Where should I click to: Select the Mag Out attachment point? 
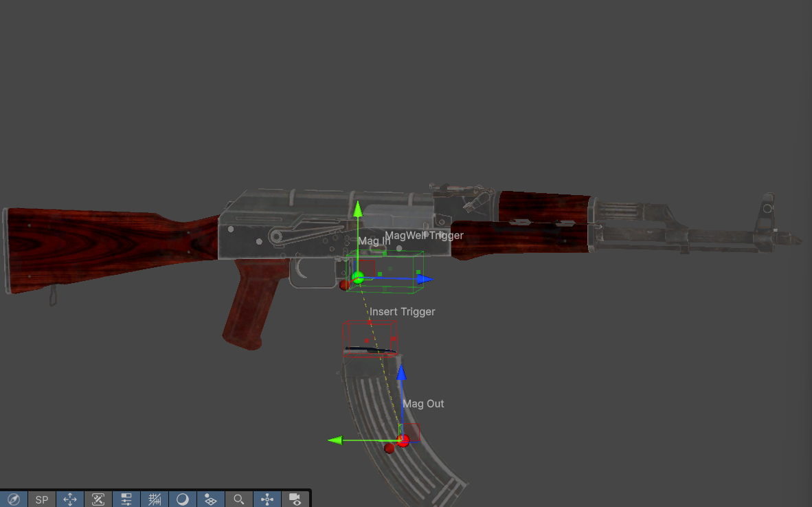pyautogui.click(x=423, y=404)
